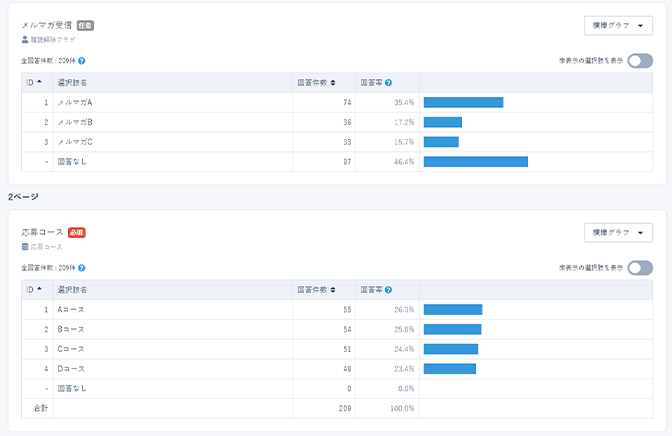The width and height of the screenshot is (672, 436).
Task: Open 横棒グラフ dropdown in 応募コース section
Action: pos(618,233)
